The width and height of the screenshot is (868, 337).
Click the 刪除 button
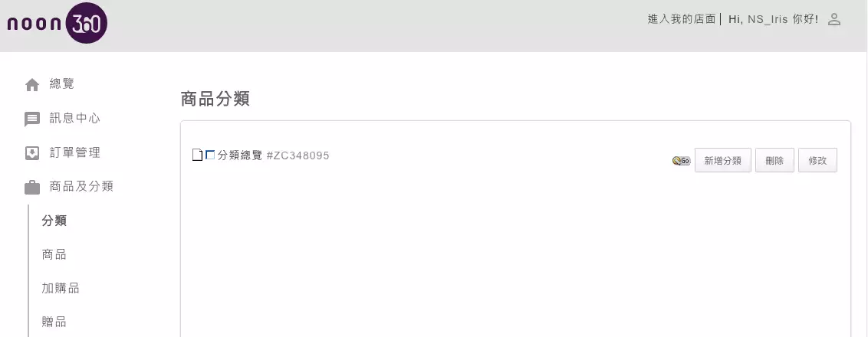tap(774, 161)
